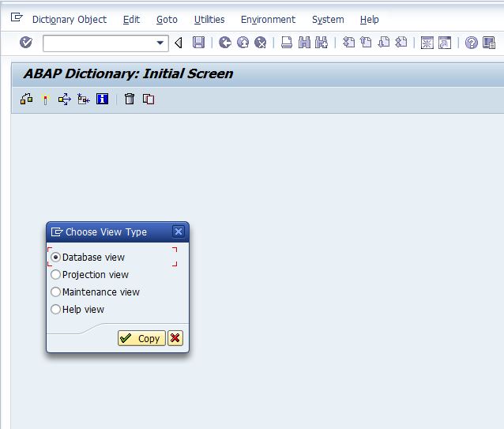Click the Find binoculars icon

[x=304, y=43]
